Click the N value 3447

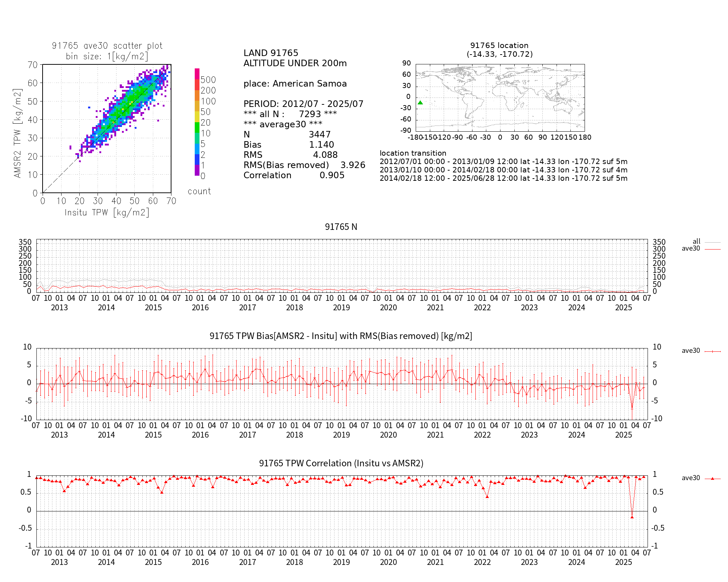(x=320, y=135)
